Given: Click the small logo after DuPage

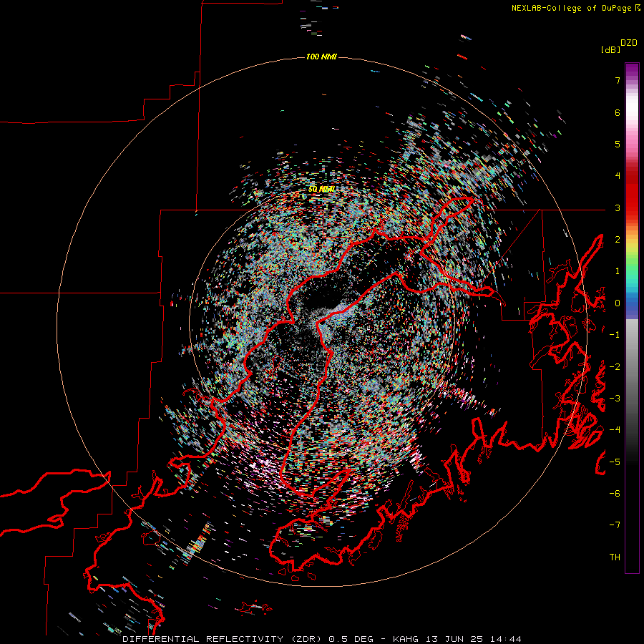Looking at the screenshot, I should [x=637, y=7].
